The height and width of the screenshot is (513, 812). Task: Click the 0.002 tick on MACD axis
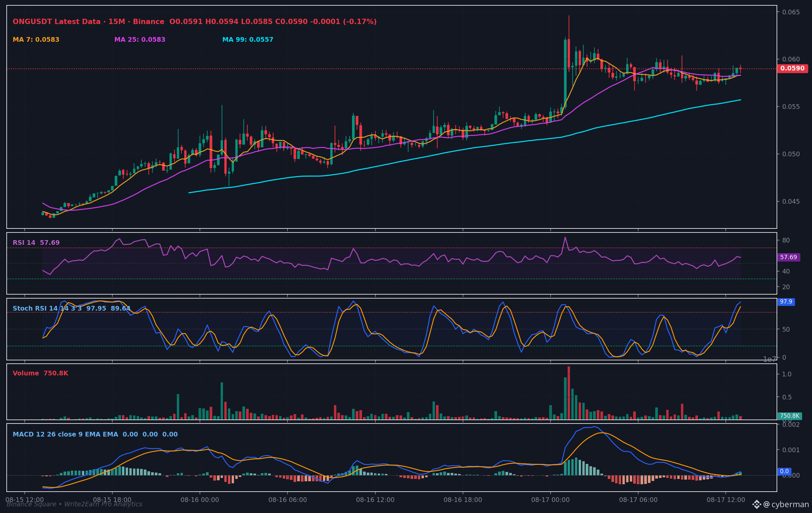coord(791,424)
